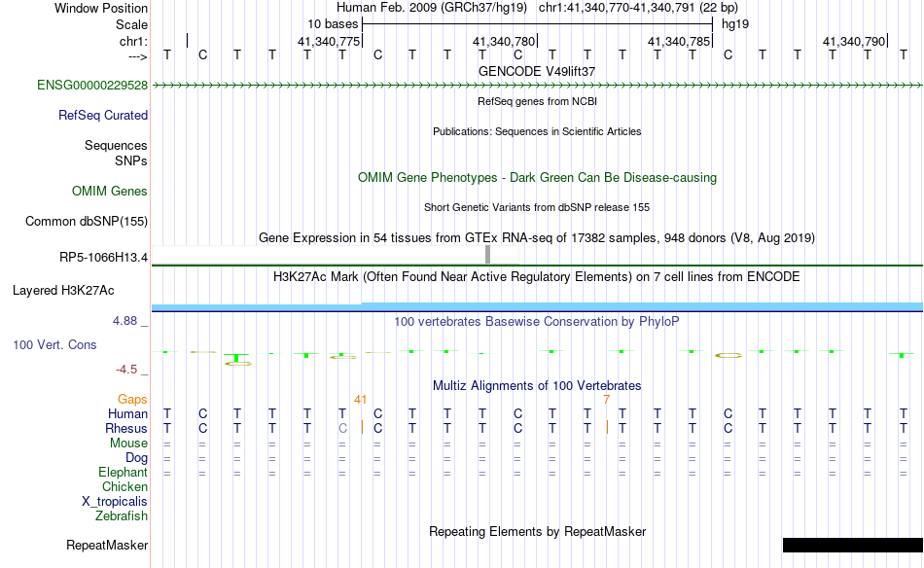Select the Elephant species label
The width and height of the screenshot is (924, 568).
[x=123, y=473]
